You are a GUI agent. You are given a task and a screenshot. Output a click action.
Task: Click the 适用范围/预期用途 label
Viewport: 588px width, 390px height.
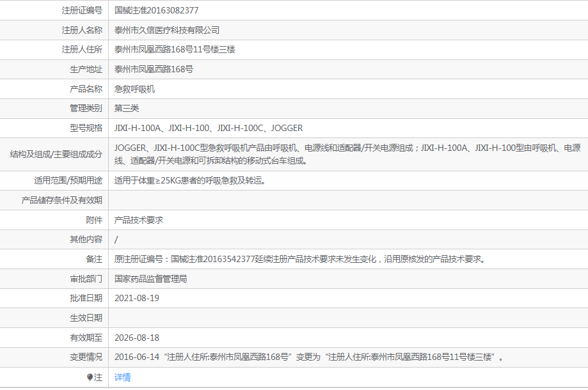pos(68,180)
